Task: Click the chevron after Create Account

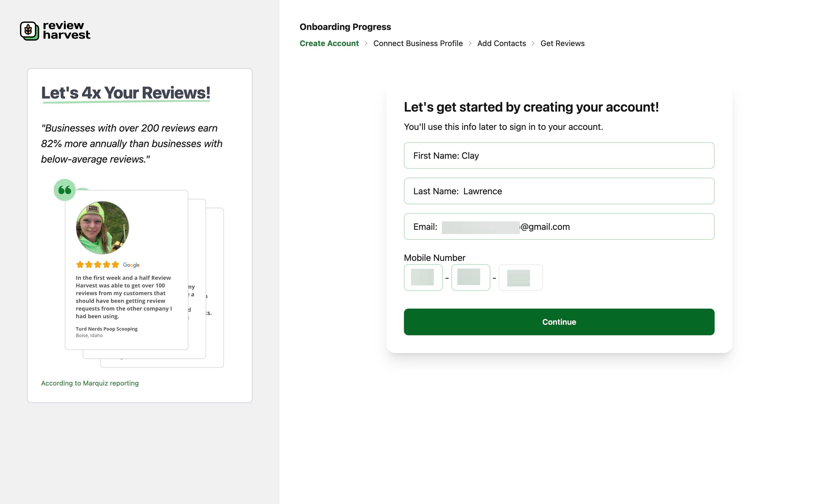Action: pos(366,44)
